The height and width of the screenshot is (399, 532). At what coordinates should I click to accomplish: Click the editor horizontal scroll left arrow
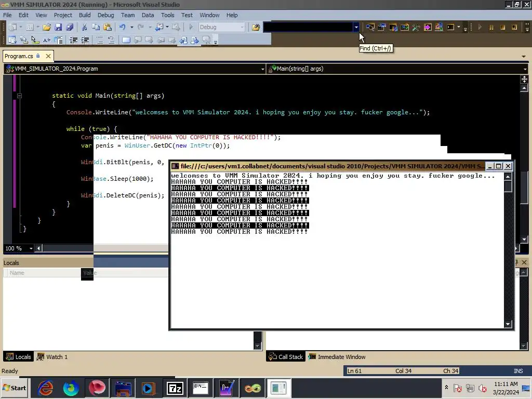tap(38, 248)
